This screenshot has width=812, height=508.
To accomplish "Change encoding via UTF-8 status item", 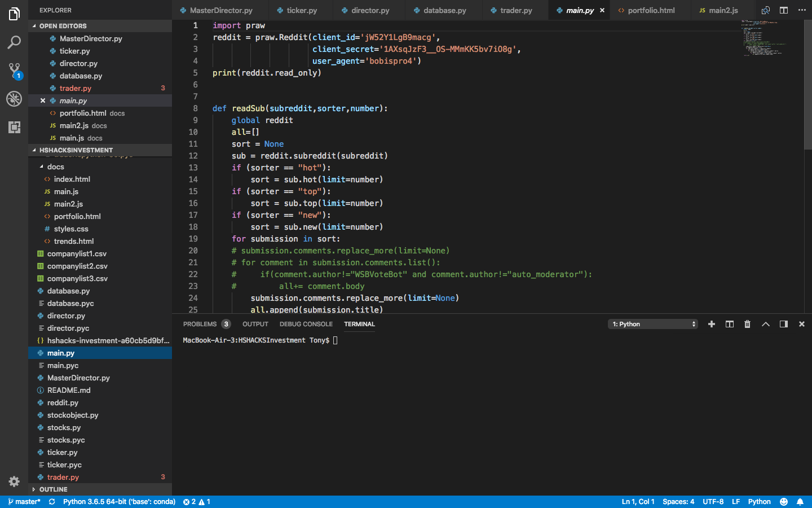I will click(x=713, y=501).
